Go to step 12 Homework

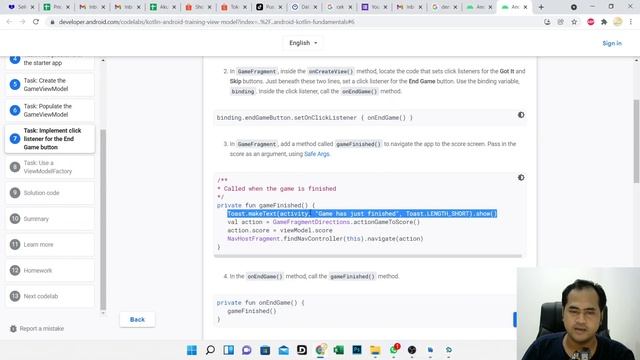click(50, 270)
